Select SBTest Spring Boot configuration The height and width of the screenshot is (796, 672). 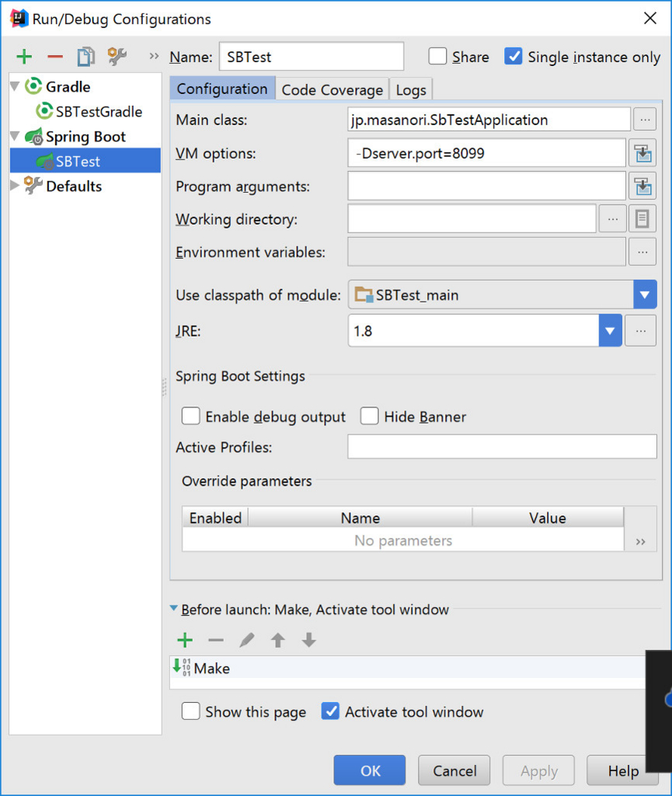click(85, 161)
